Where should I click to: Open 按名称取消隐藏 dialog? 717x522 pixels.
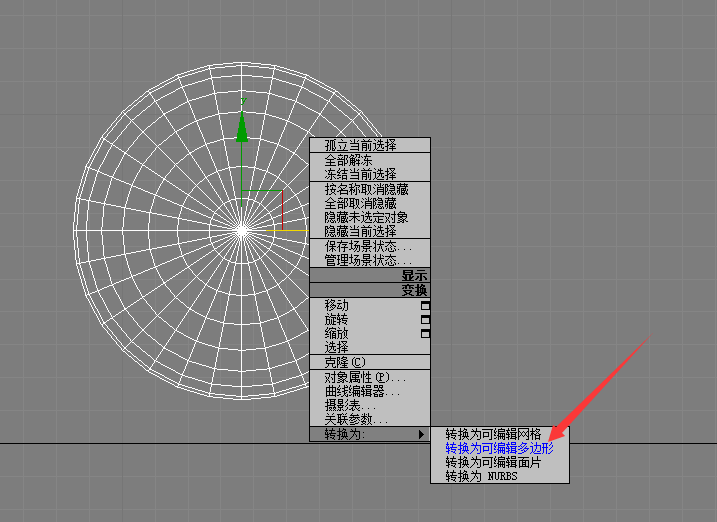366,189
